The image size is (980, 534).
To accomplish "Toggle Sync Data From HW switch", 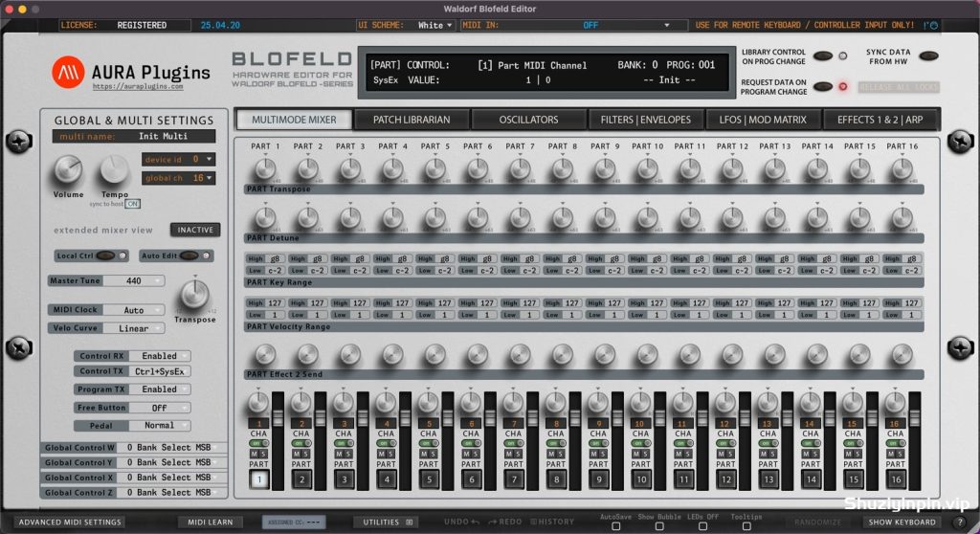I will pos(928,56).
